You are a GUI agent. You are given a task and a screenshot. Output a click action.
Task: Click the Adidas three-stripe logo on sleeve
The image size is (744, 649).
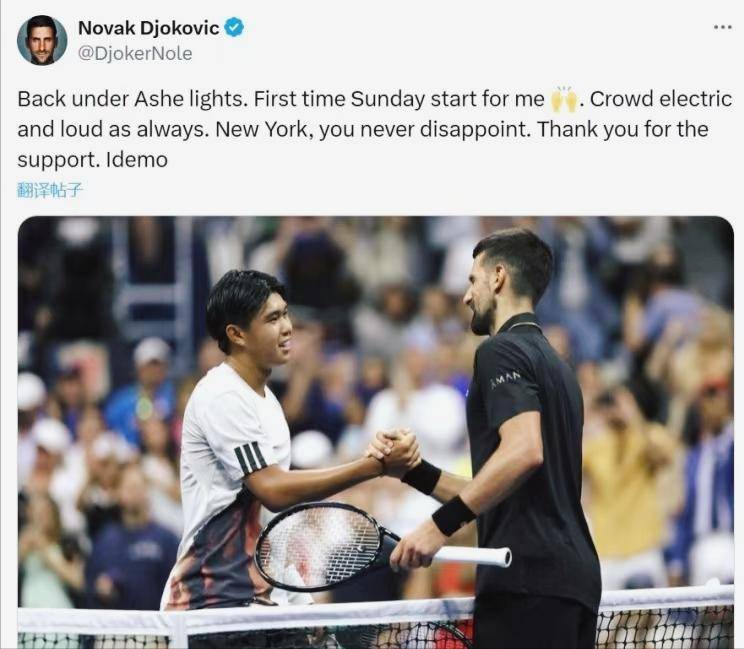tap(251, 457)
